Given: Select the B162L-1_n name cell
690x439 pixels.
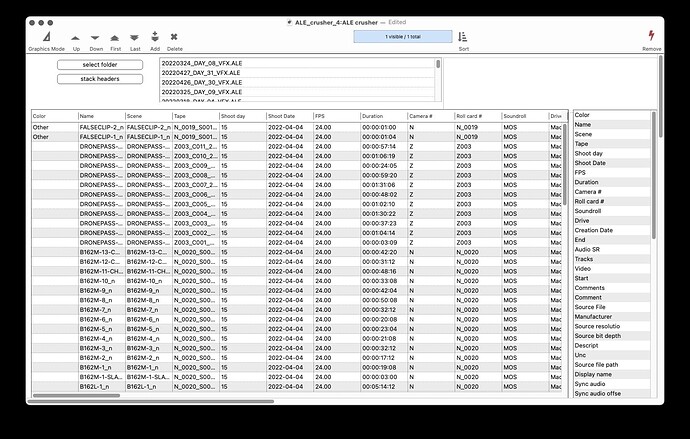Looking at the screenshot, I should click(102, 387).
